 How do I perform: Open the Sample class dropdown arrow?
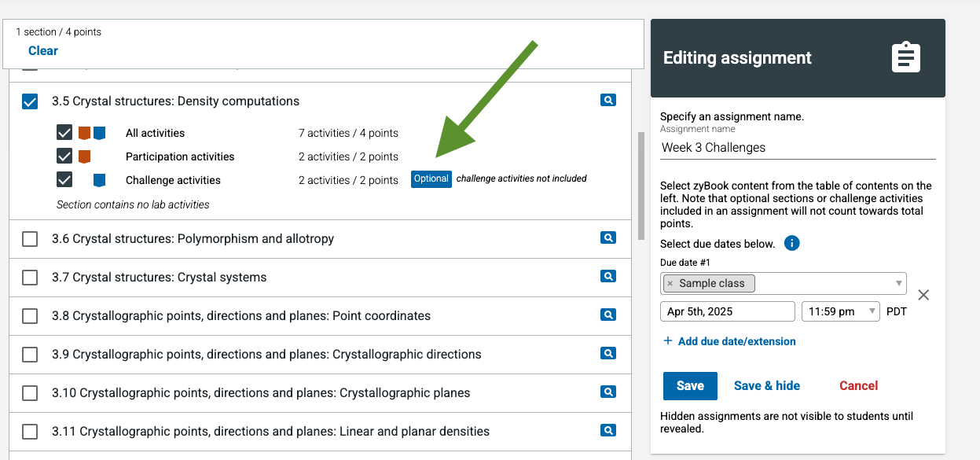tap(898, 283)
